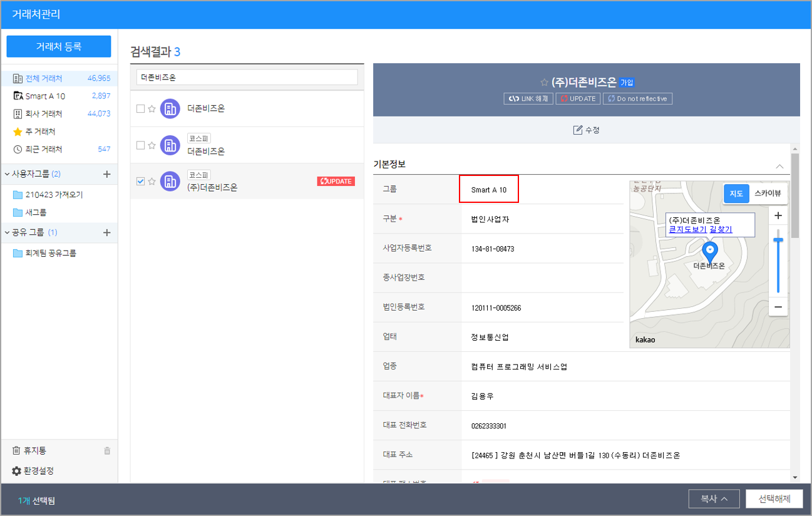Viewport: 812px width, 516px height.
Task: Collapse the 사용자그룹 section
Action: point(7,174)
